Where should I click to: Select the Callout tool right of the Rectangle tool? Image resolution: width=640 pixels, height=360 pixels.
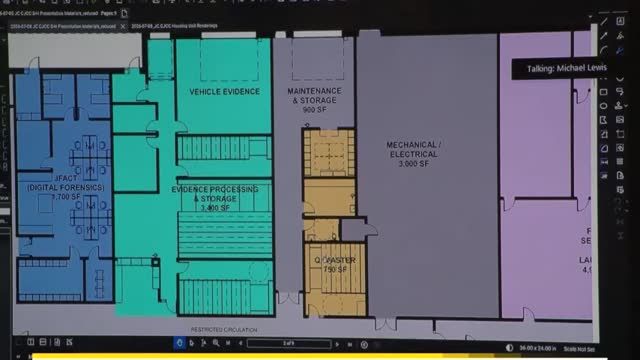[x=620, y=92]
